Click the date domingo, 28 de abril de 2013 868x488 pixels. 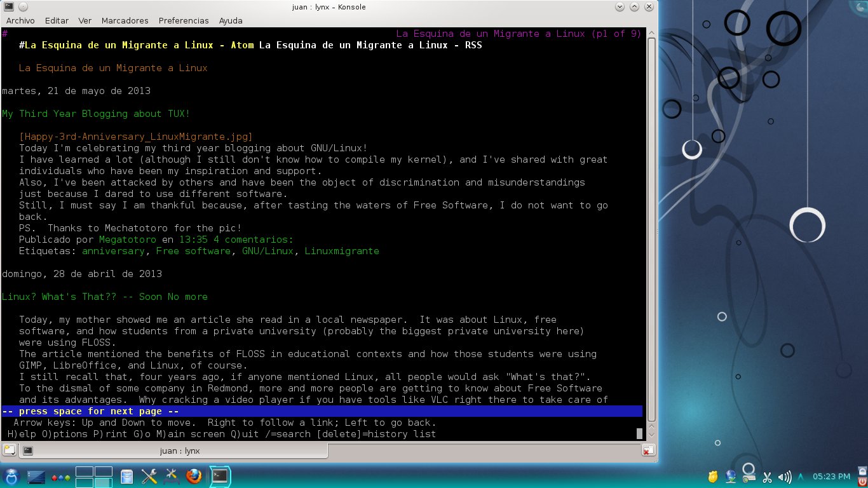click(x=82, y=274)
